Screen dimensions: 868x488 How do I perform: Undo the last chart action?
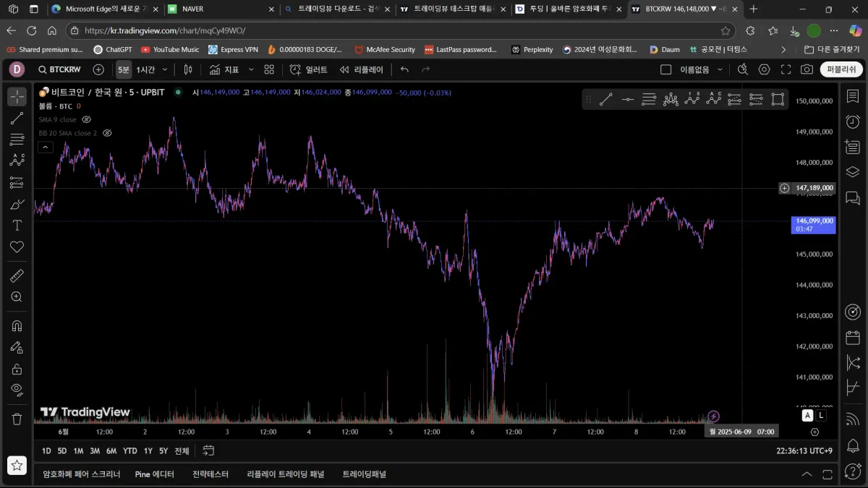404,69
